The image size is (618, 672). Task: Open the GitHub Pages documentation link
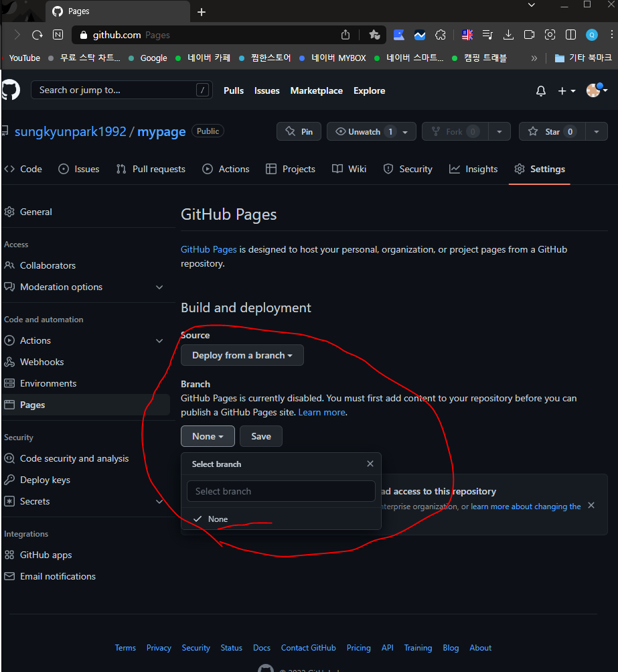(209, 249)
